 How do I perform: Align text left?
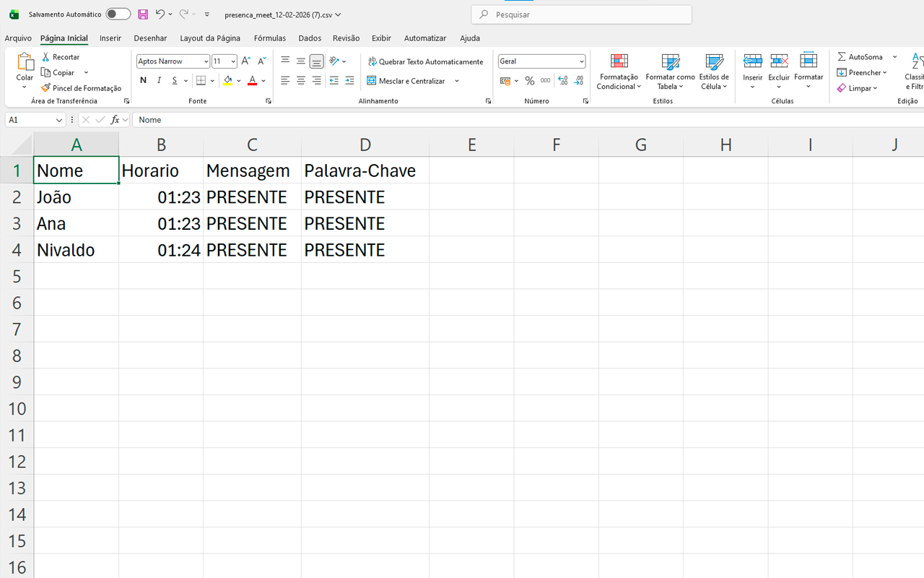[x=285, y=81]
